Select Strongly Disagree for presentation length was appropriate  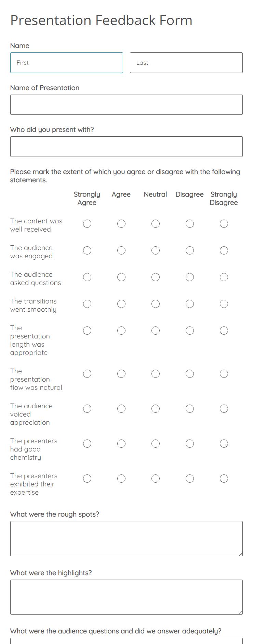(224, 331)
